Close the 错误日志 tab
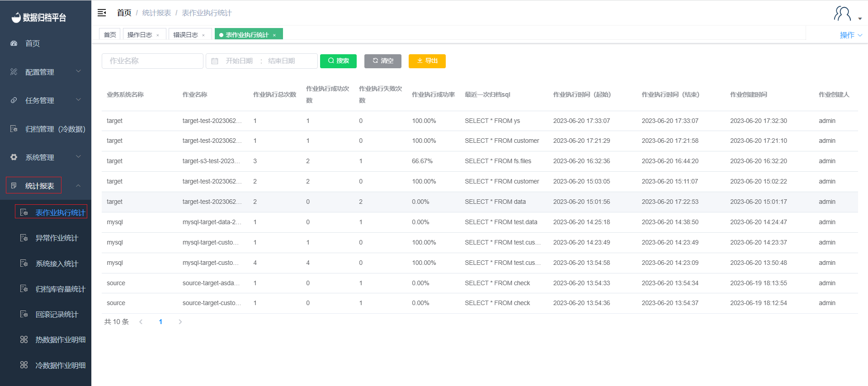This screenshot has height=386, width=868. pos(203,35)
